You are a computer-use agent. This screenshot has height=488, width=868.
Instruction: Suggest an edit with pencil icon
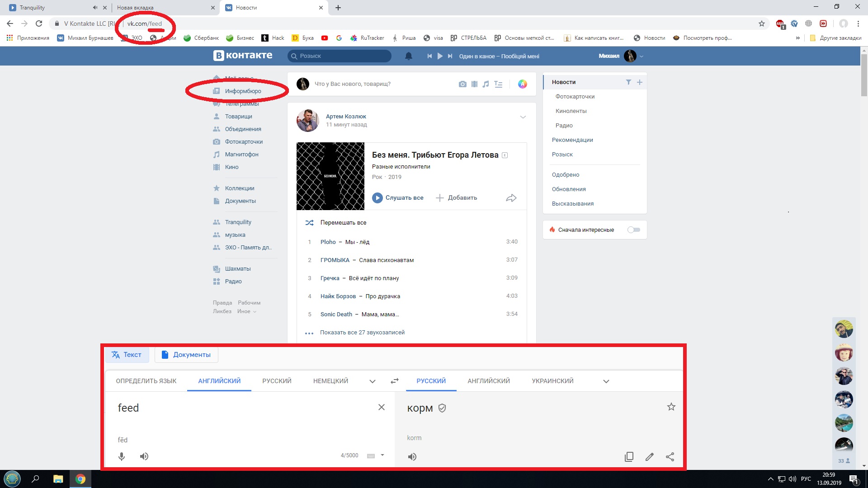650,457
